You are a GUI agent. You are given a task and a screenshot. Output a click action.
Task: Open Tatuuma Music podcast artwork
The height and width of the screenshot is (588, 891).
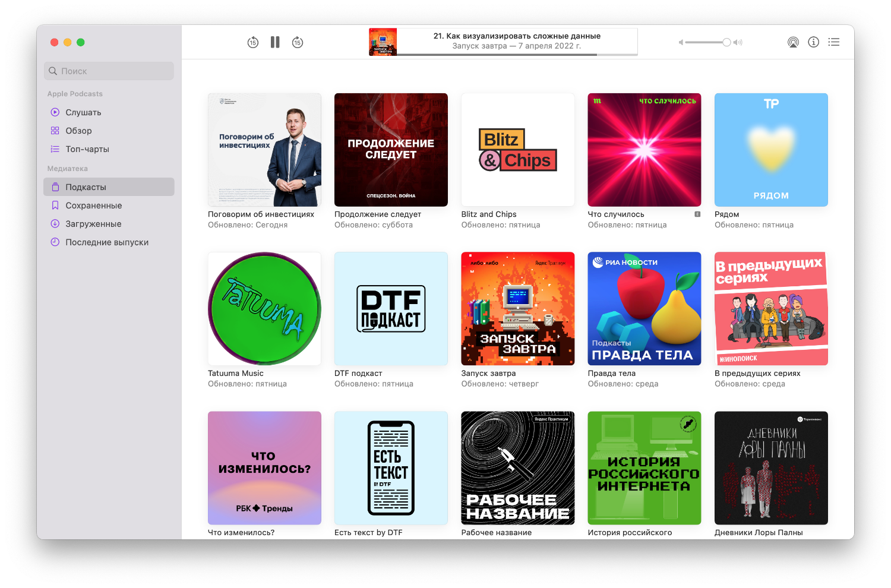264,309
